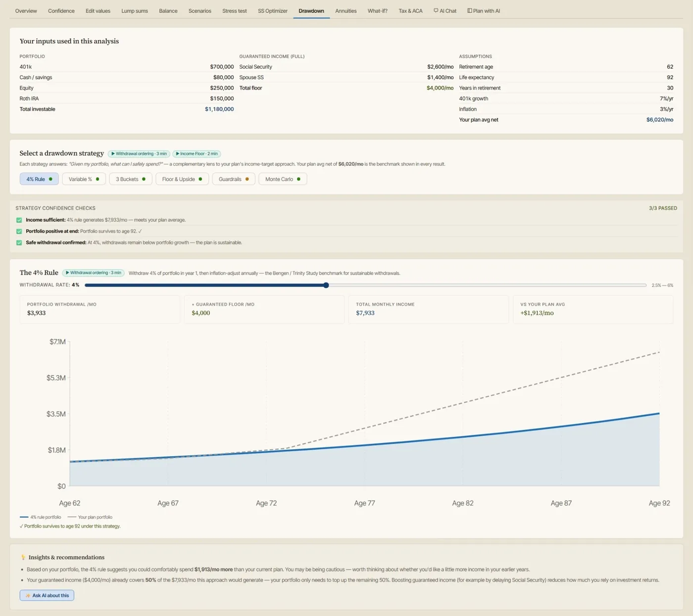Select the Drawdown tab
Image resolution: width=693 pixels, height=616 pixels.
(x=311, y=11)
